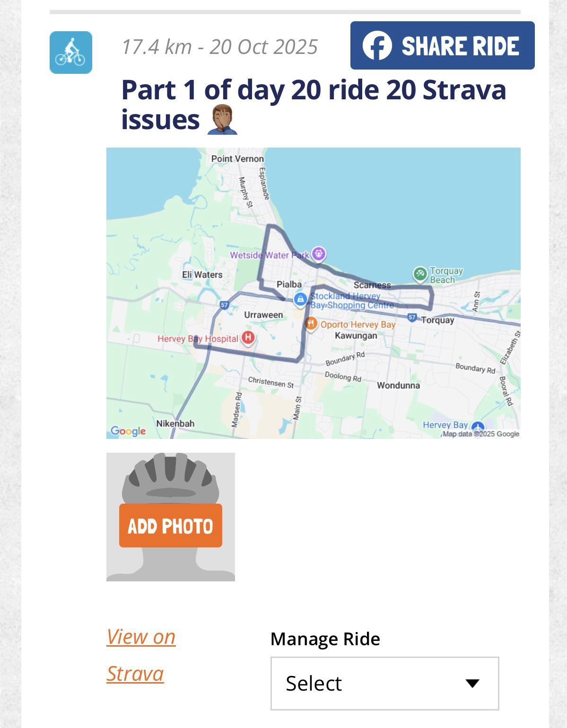Screen dimensions: 567x728
Task: Click the Facebook logo on share button
Action: point(377,46)
